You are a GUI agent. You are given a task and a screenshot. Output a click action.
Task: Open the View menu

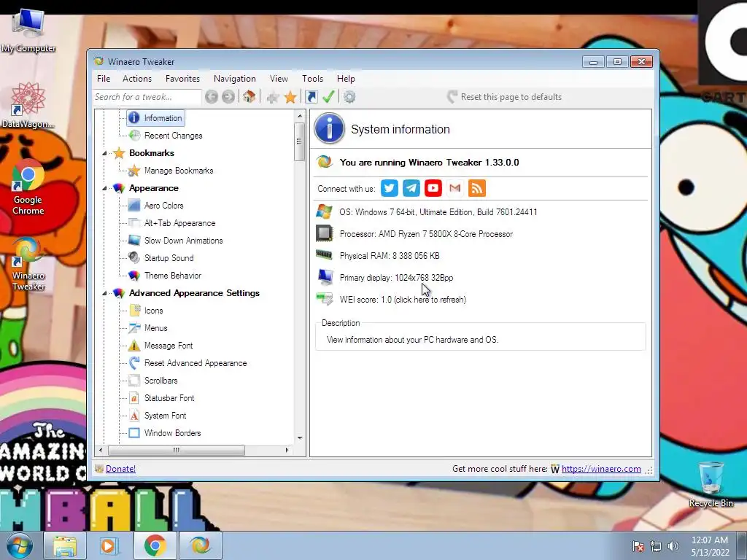click(x=279, y=79)
